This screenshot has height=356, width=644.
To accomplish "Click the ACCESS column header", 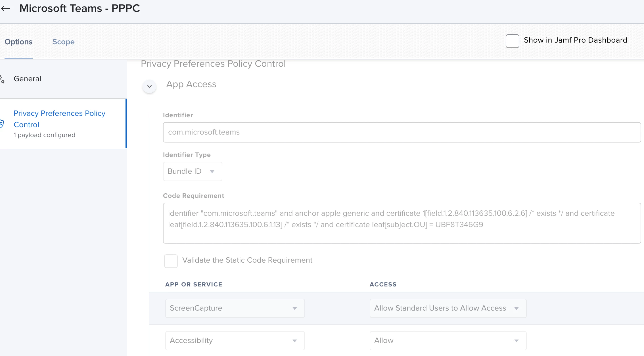I will point(383,284).
